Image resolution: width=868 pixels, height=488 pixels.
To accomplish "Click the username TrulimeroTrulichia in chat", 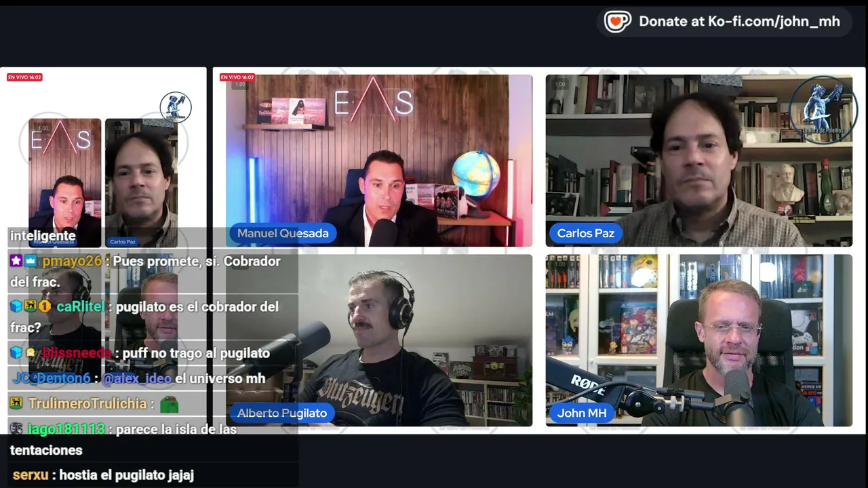I will tap(87, 404).
